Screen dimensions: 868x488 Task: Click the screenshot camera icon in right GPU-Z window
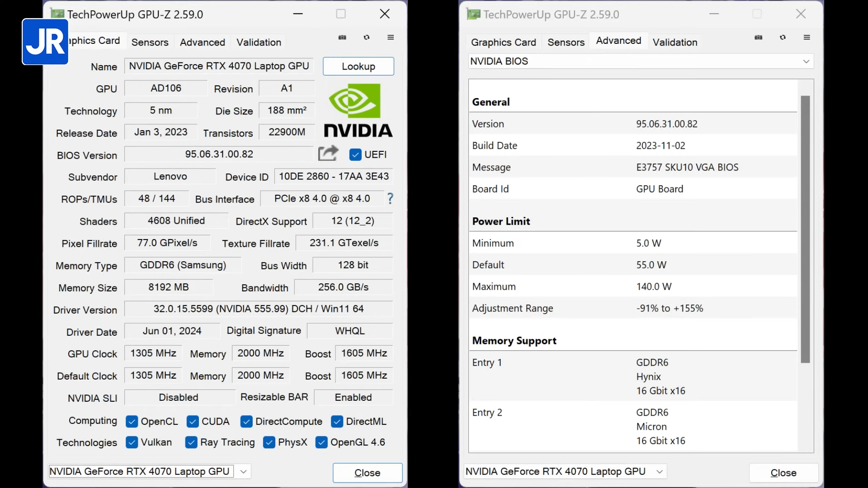(759, 38)
